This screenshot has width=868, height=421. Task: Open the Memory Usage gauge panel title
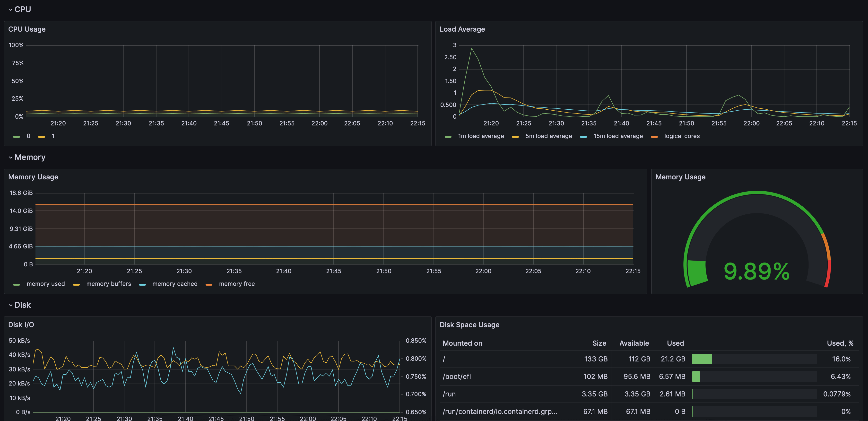pyautogui.click(x=680, y=177)
